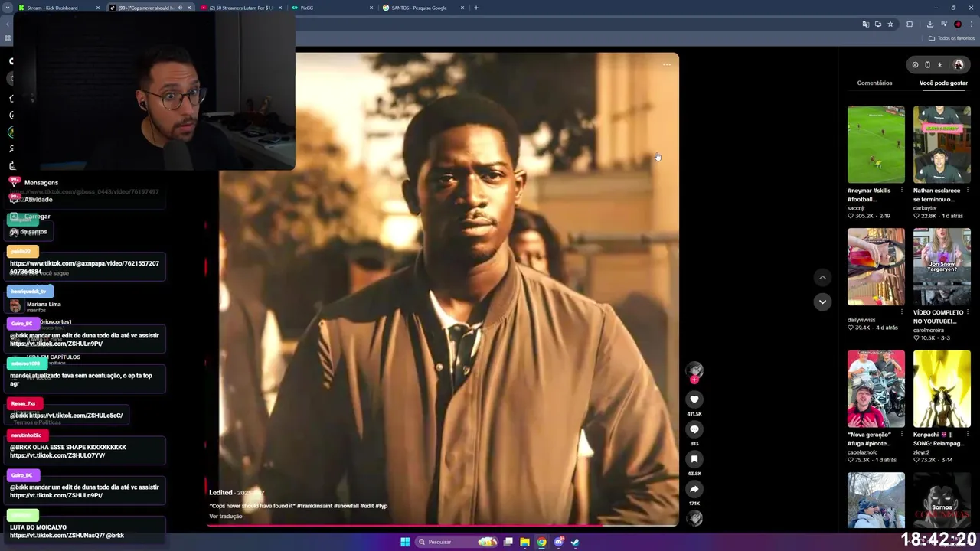Open the #neymar #skills football thumbnail

876,145
